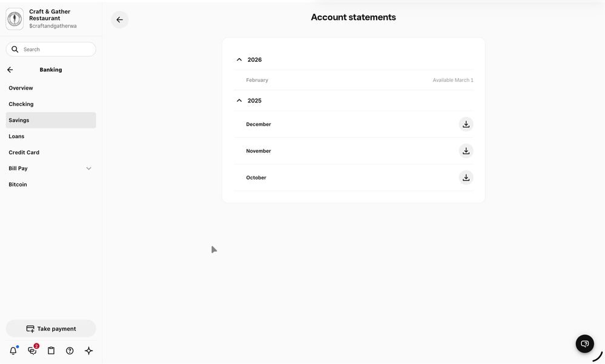Click the Craft & Gather Restaurant logo
605x364 pixels.
tap(15, 19)
